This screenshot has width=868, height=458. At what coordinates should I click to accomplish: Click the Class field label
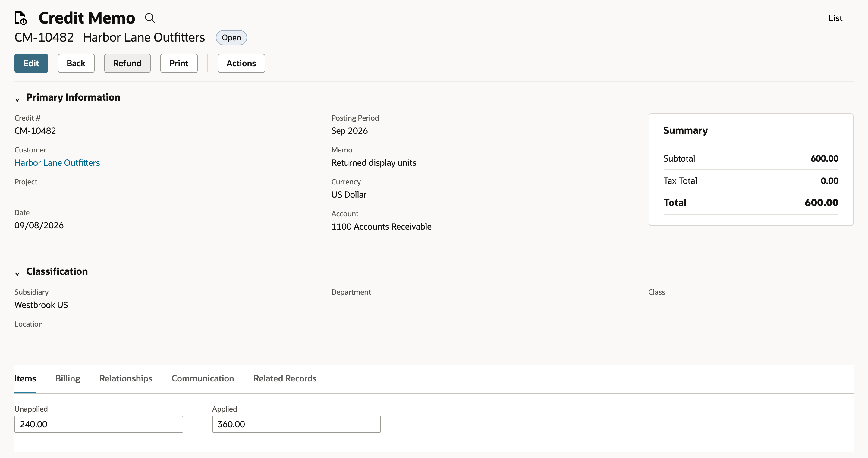pos(657,292)
